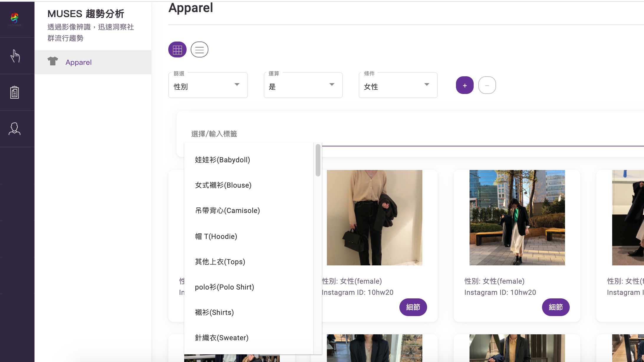Switch to grid view
The image size is (644, 362).
click(177, 49)
